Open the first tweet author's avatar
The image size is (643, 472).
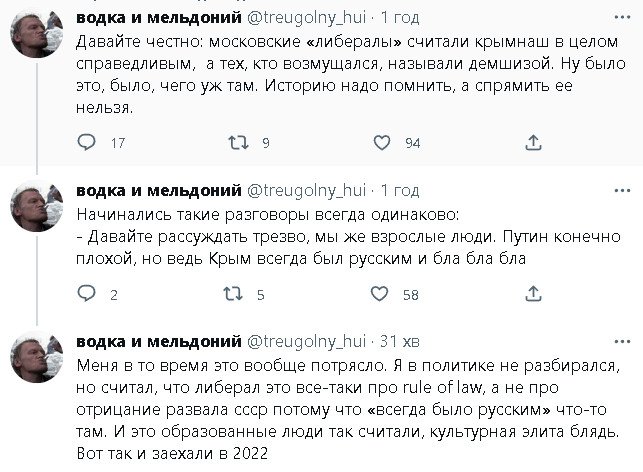[37, 39]
